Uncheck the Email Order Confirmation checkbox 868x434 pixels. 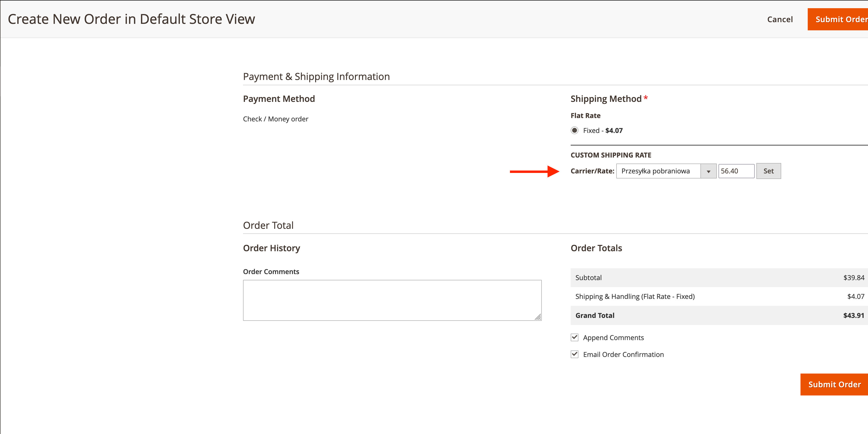(575, 354)
